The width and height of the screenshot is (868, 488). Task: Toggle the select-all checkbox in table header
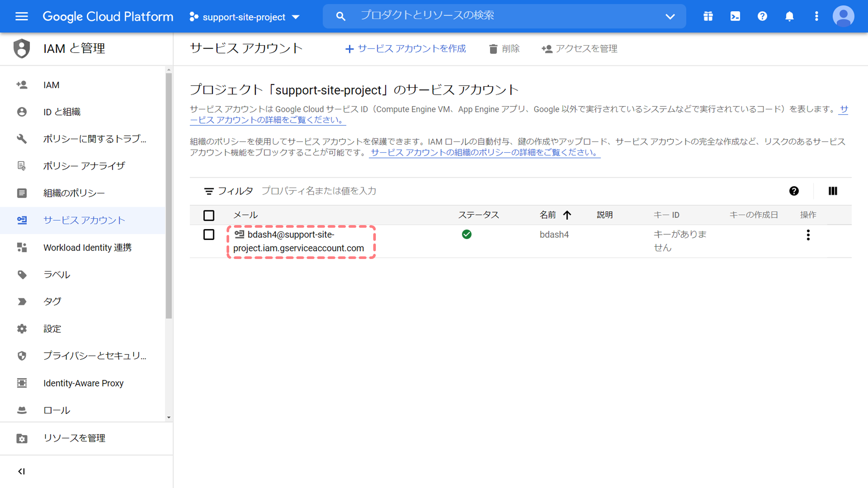point(209,215)
